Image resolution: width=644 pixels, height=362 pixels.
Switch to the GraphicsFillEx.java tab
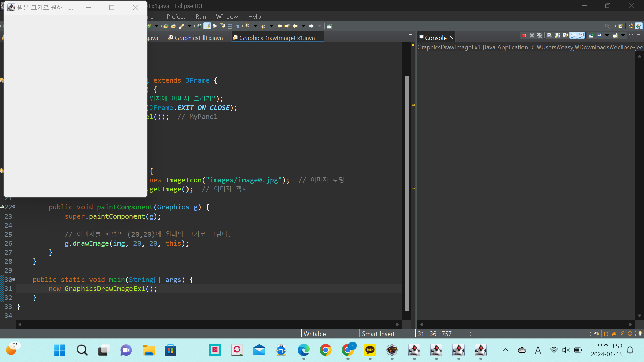pos(199,38)
